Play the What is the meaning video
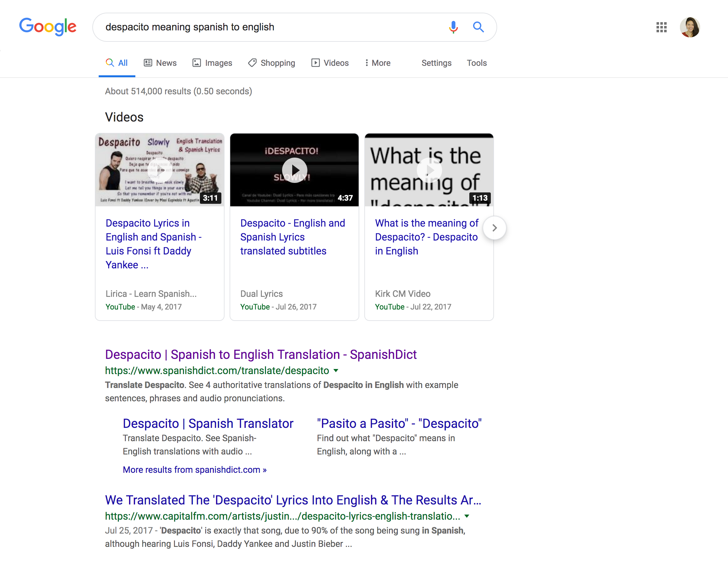Viewport: 728px width, 563px height. [429, 170]
